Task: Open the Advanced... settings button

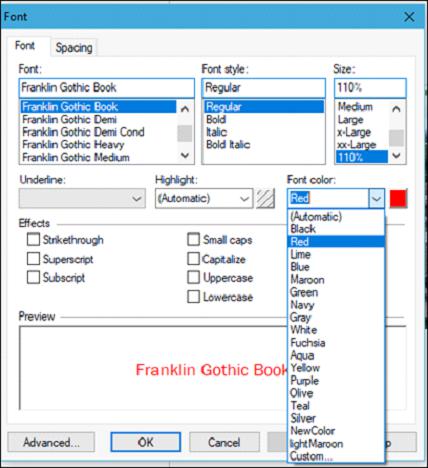Action: tap(51, 442)
